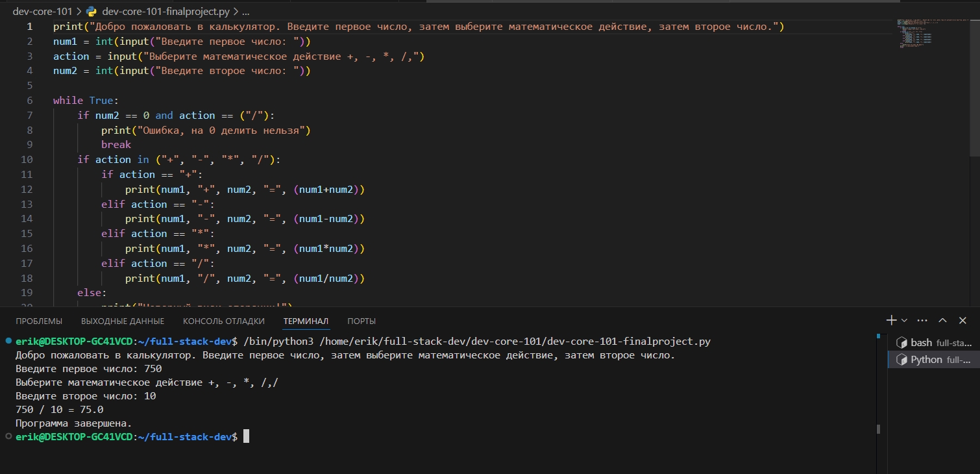Open the КОНСОЛЬ ОТЛАДКИ tab

pyautogui.click(x=224, y=321)
